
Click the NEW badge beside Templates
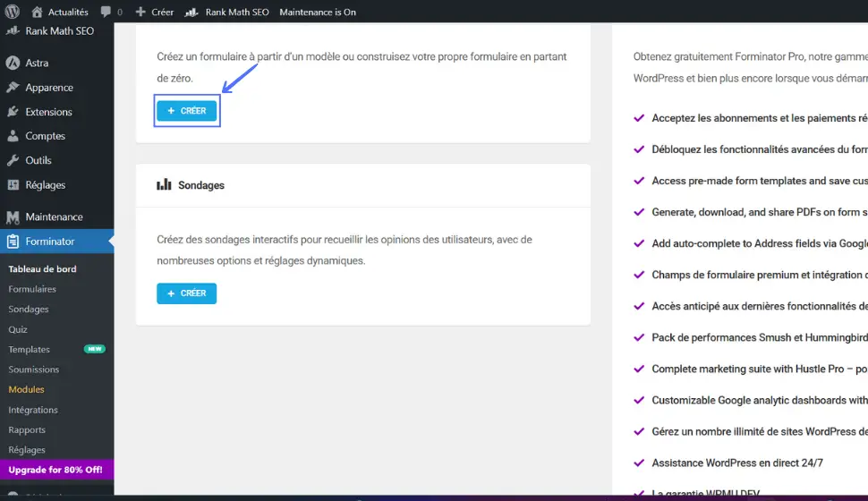point(94,349)
